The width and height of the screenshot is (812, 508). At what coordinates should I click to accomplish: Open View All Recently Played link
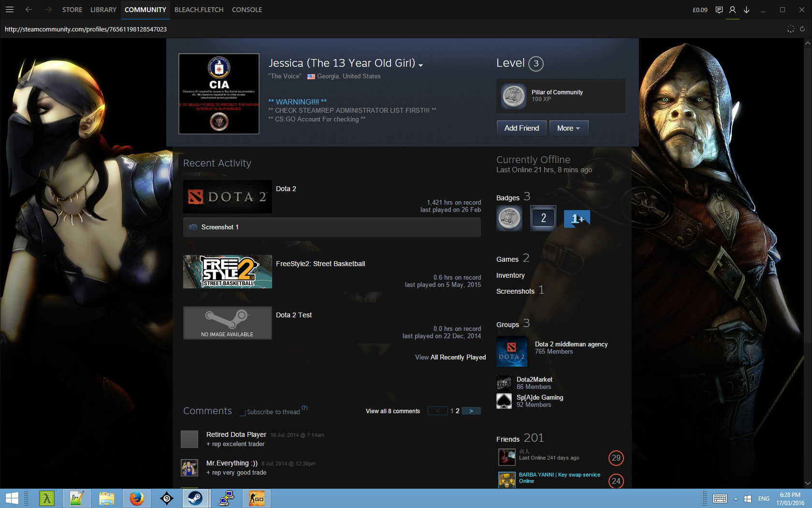click(450, 358)
